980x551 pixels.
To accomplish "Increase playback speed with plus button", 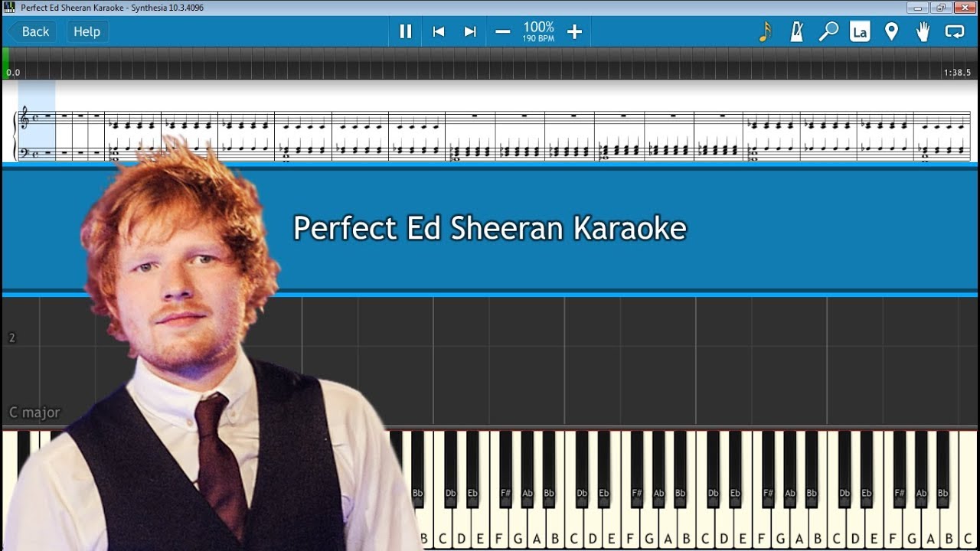I will [575, 31].
